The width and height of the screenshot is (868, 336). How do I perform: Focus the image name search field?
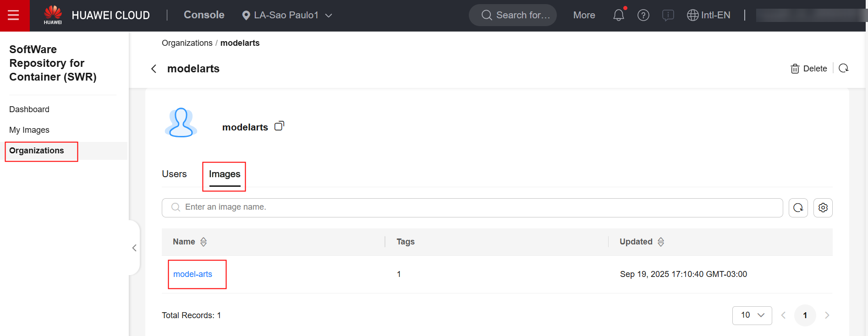pyautogui.click(x=477, y=207)
